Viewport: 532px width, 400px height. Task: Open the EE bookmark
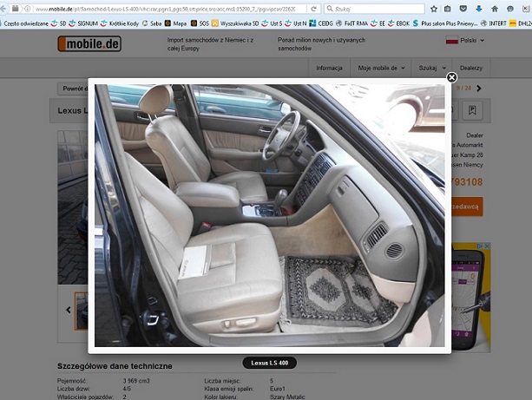coord(378,23)
